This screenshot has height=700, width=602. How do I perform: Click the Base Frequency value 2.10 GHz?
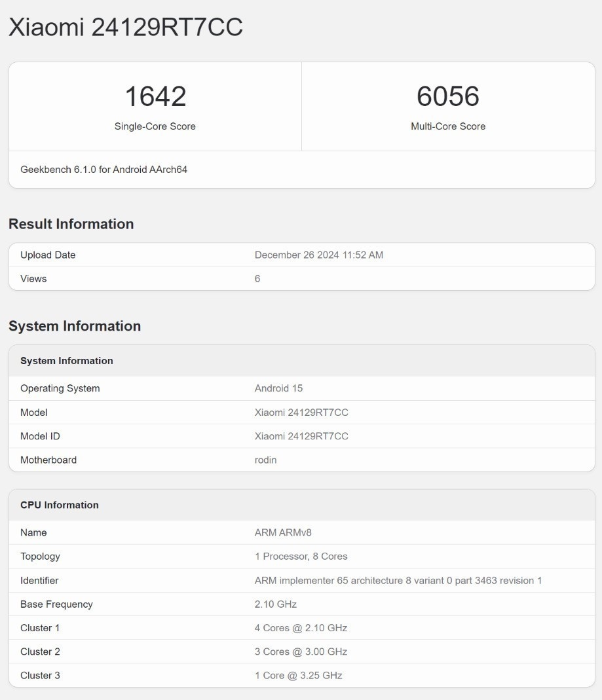click(x=276, y=604)
